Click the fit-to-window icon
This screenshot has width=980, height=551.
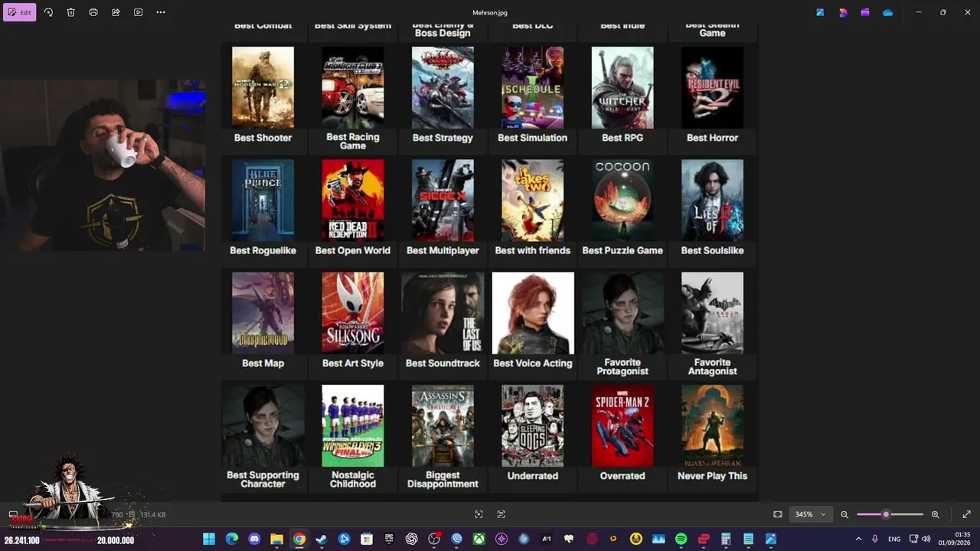click(778, 514)
